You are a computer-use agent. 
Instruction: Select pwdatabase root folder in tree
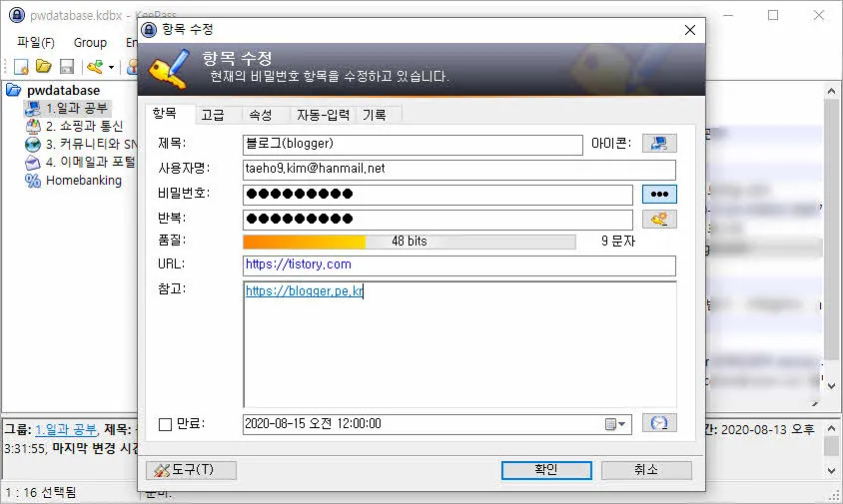(63, 90)
